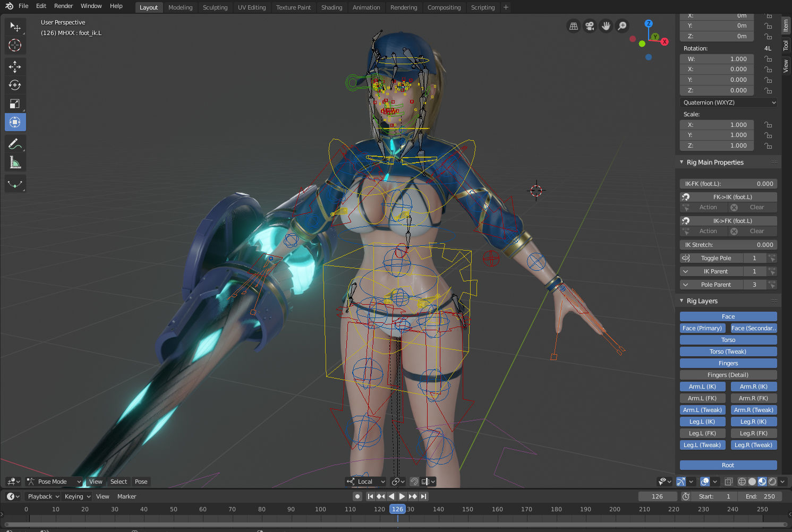Switch to the Sculpting workspace tab
This screenshot has height=532, width=792.
(x=215, y=7)
